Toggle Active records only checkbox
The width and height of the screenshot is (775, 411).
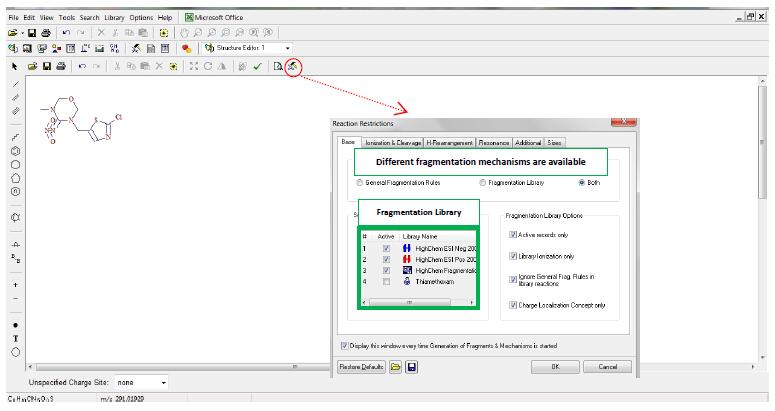pyautogui.click(x=512, y=235)
